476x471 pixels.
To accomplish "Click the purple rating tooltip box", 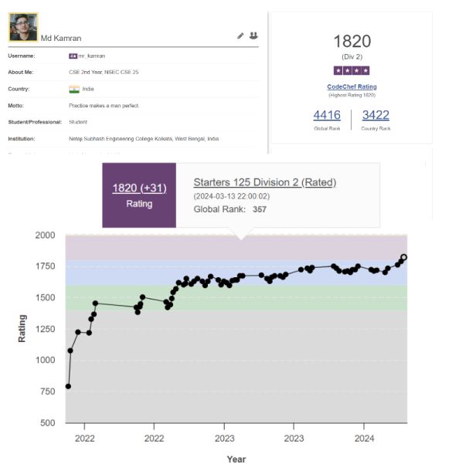I will pyautogui.click(x=139, y=195).
